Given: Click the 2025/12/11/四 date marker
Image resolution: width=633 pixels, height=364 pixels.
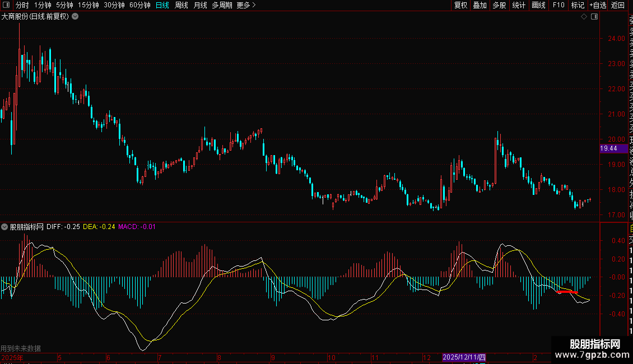Looking at the screenshot, I should point(464,357).
